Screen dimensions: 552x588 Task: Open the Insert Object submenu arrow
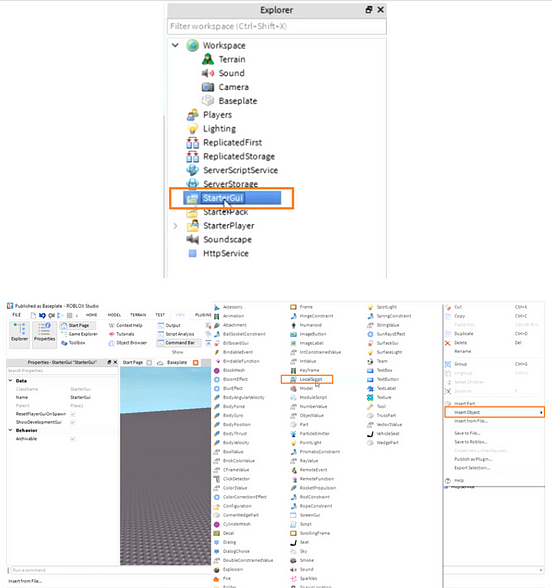click(x=541, y=412)
